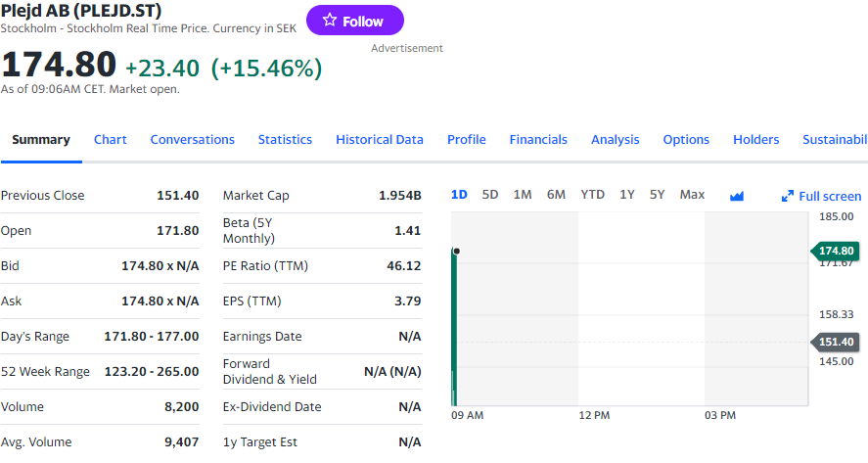
Task: Click the Follow button
Action: point(355,21)
